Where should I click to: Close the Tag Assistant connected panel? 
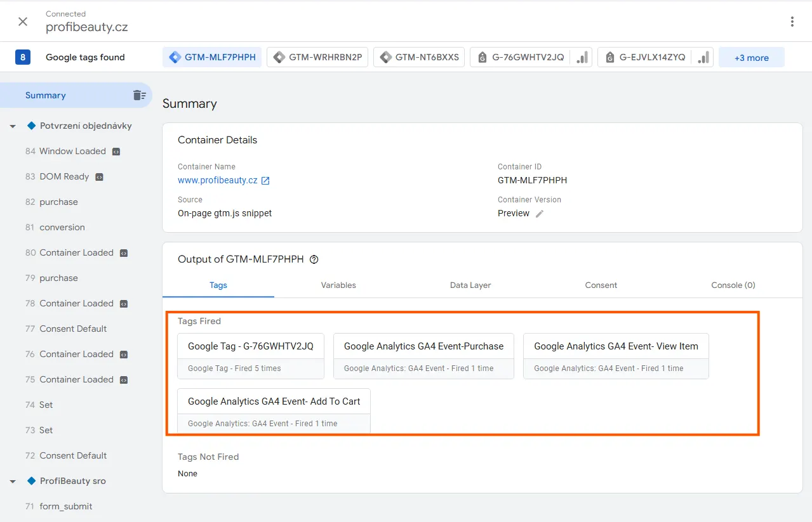[x=23, y=22]
